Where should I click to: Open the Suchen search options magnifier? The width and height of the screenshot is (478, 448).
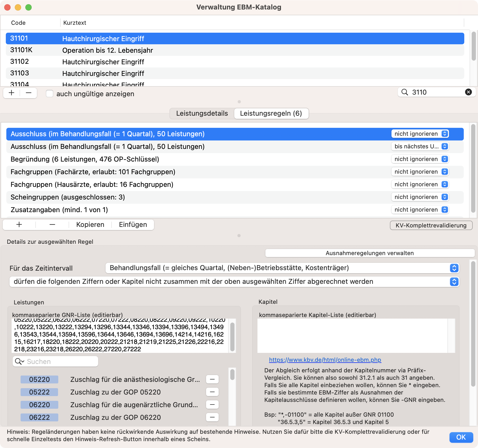point(20,361)
